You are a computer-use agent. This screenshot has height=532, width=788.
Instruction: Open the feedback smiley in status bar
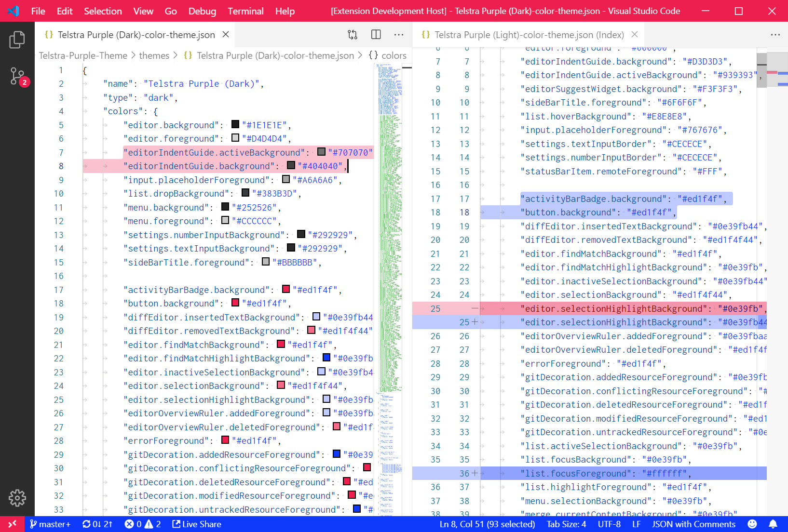(x=752, y=524)
